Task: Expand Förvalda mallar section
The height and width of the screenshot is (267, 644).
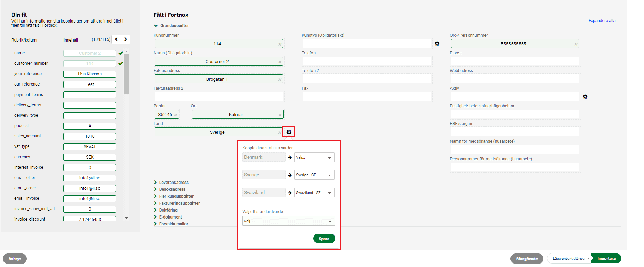Action: pos(171,224)
